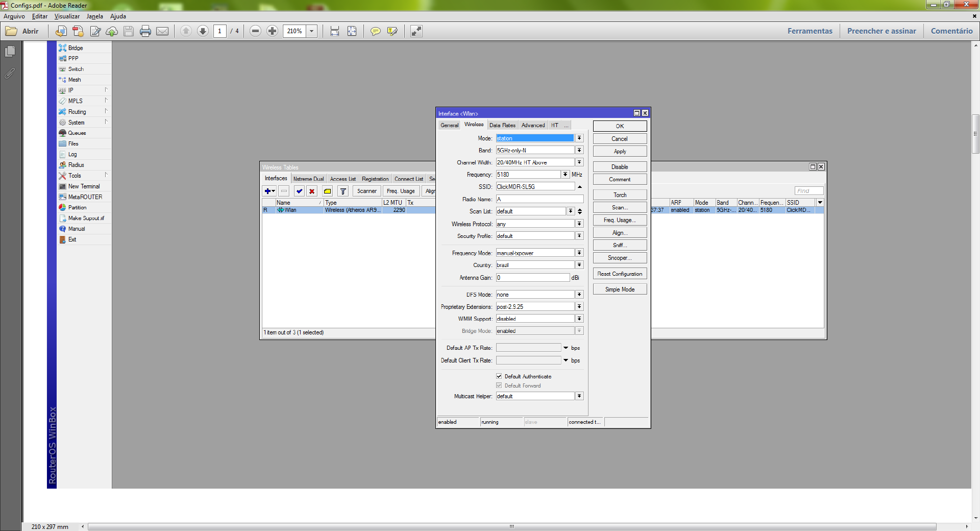Send file by email envelope icon
Screen dimensions: 980x531
coord(162,31)
